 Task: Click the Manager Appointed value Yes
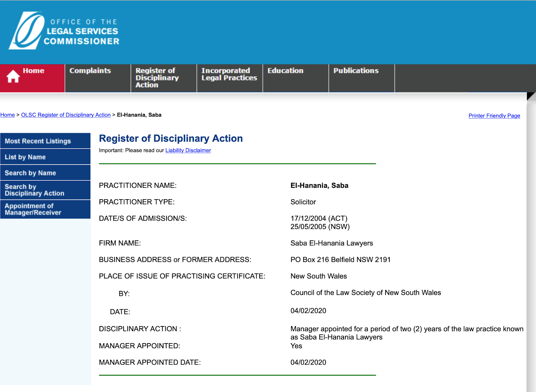[x=296, y=346]
